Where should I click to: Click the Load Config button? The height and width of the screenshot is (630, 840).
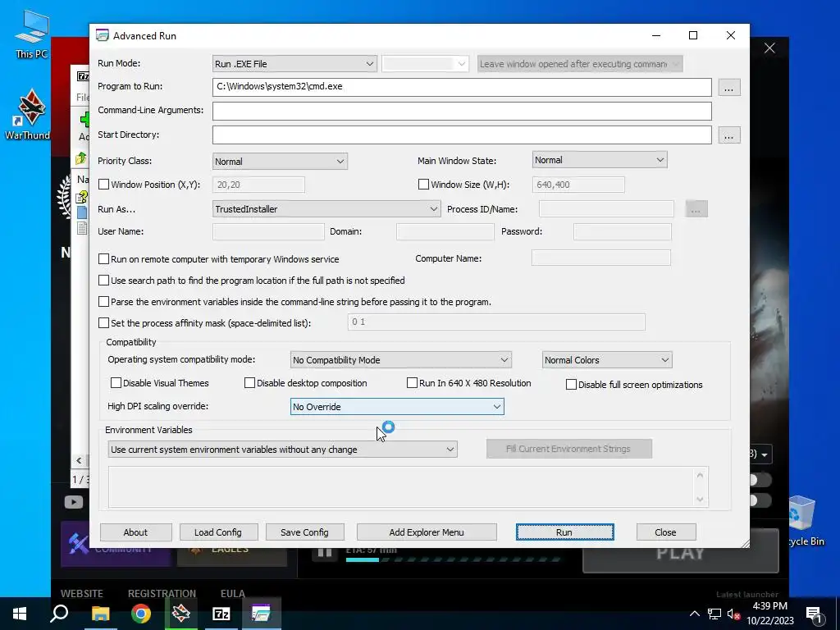pos(218,532)
